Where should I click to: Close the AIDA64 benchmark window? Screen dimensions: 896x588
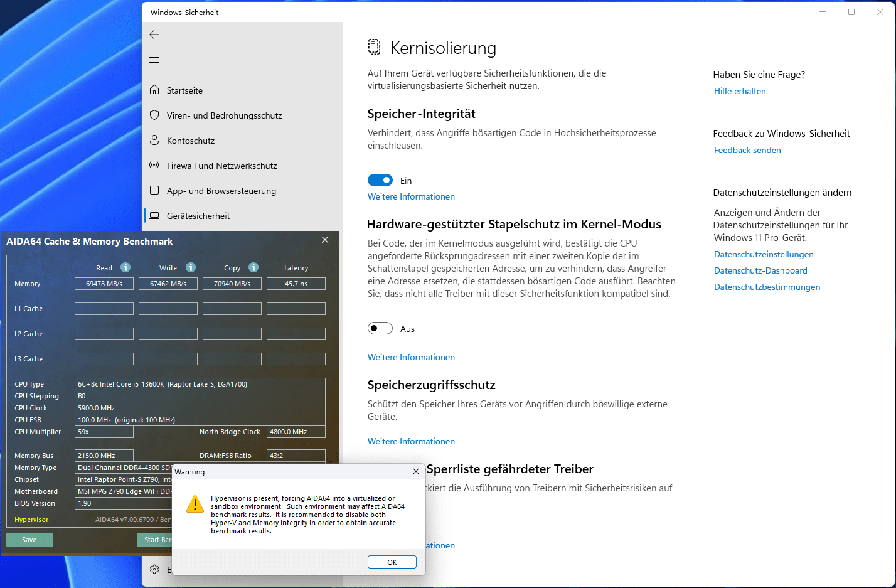tap(325, 240)
